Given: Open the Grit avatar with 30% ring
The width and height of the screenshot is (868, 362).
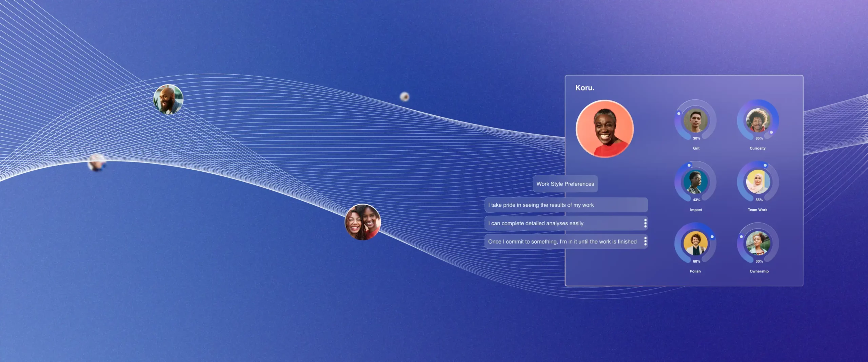Looking at the screenshot, I should [x=695, y=120].
